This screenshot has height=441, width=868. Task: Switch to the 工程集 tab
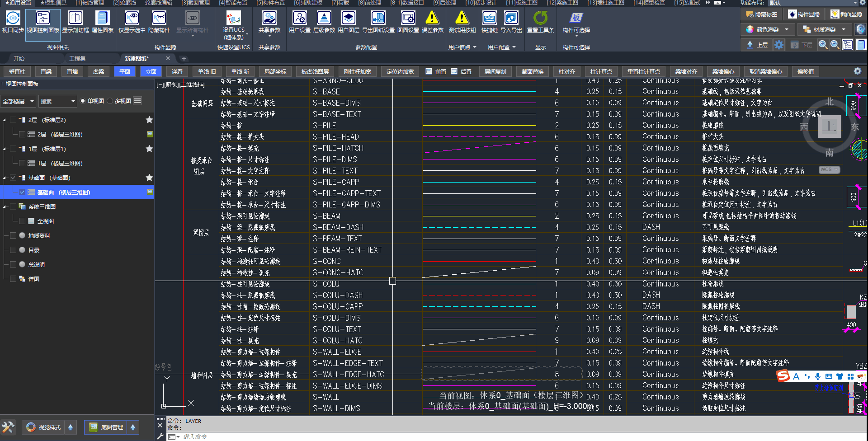[77, 59]
